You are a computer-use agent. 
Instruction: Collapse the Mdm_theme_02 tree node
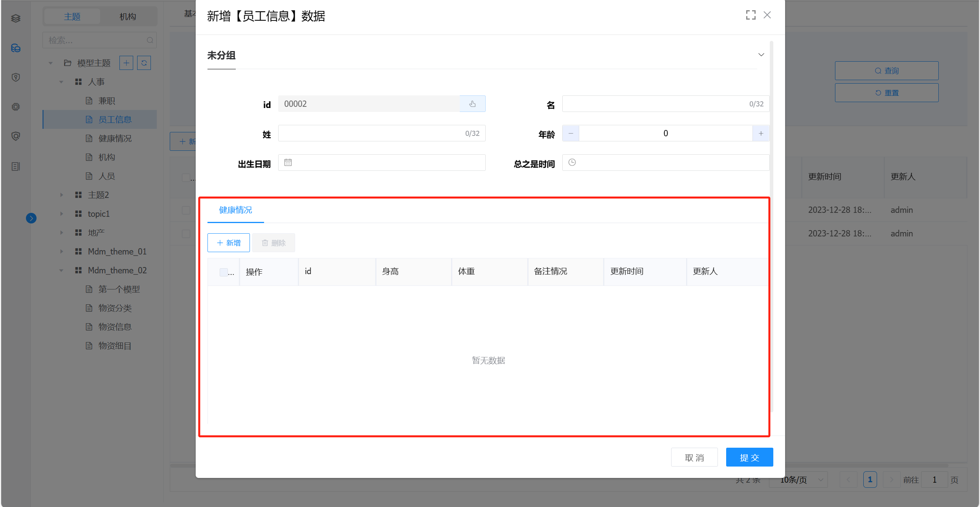61,270
